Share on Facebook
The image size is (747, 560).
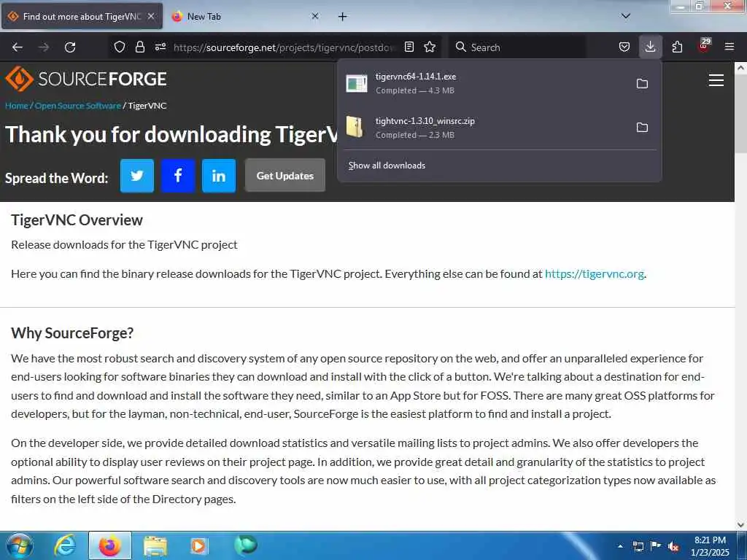pyautogui.click(x=178, y=176)
